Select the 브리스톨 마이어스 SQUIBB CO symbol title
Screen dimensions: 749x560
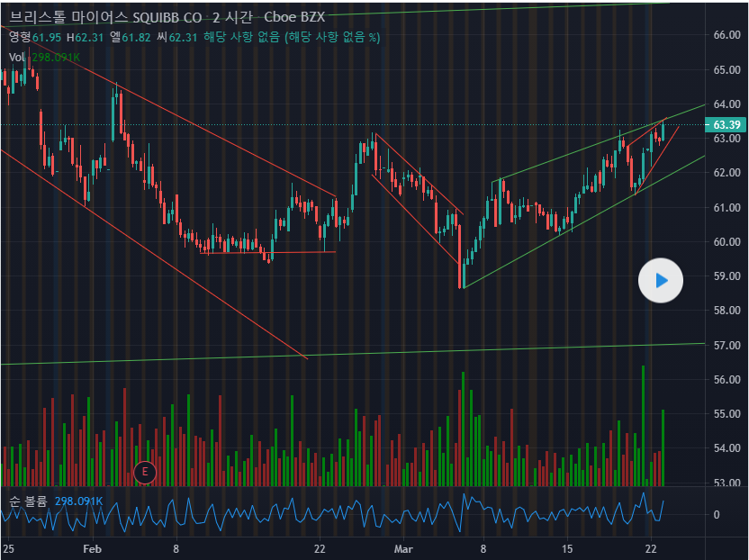pyautogui.click(x=105, y=17)
